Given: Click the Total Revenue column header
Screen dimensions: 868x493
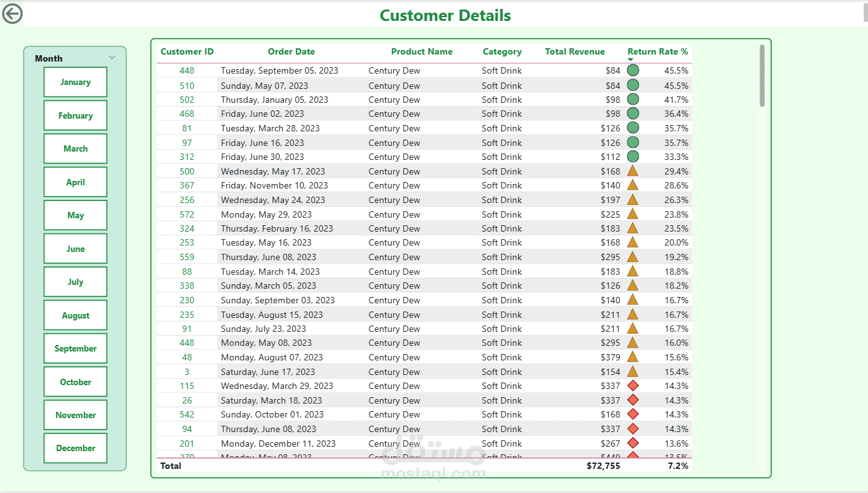Looking at the screenshot, I should [575, 52].
